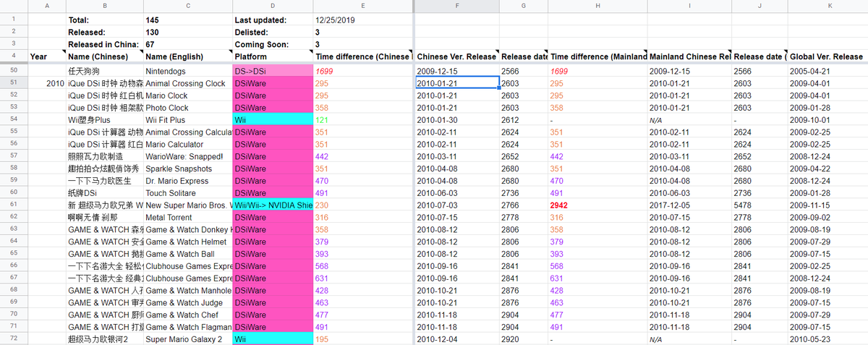The height and width of the screenshot is (345, 868).
Task: Select column C header
Action: click(188, 6)
